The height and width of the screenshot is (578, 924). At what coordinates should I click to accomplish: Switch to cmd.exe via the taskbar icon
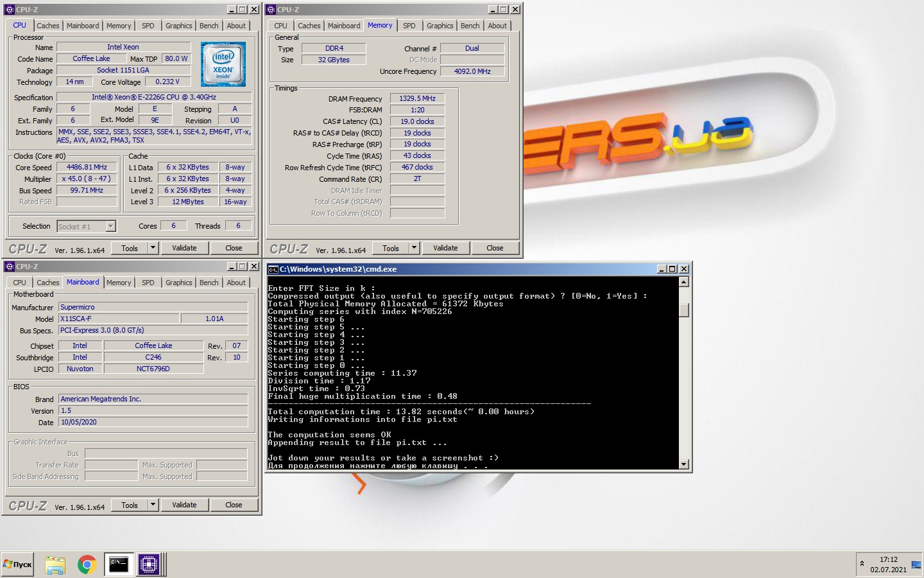point(119,565)
